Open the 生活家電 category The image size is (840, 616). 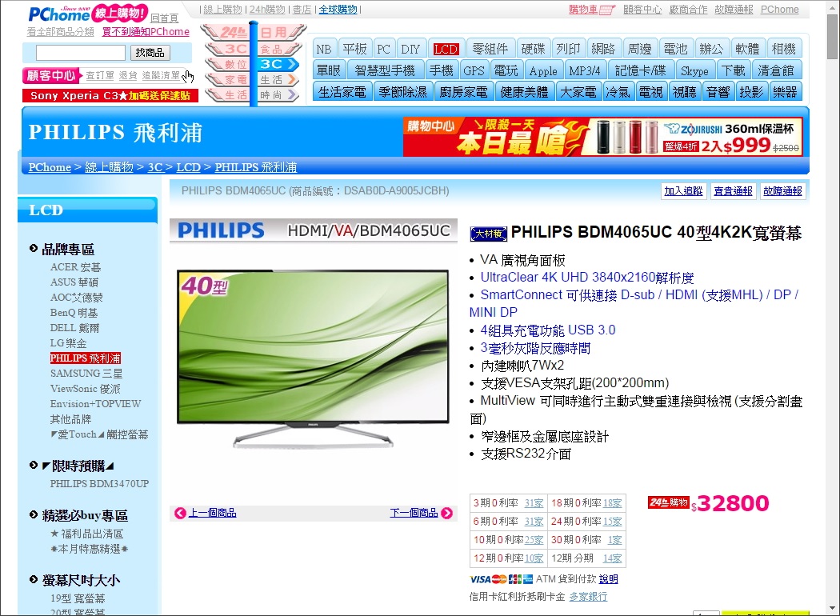tap(342, 92)
